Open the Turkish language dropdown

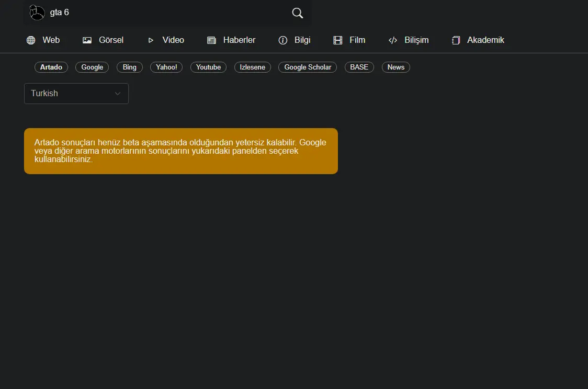point(76,93)
